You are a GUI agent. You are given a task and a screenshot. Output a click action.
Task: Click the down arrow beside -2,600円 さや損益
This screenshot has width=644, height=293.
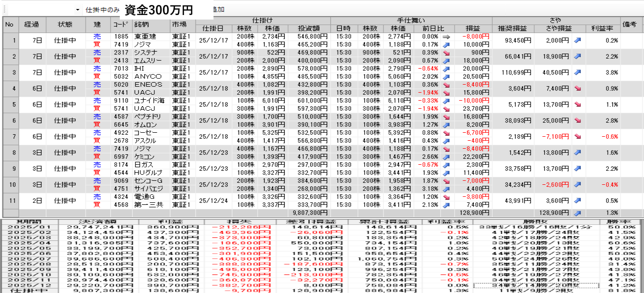(577, 185)
